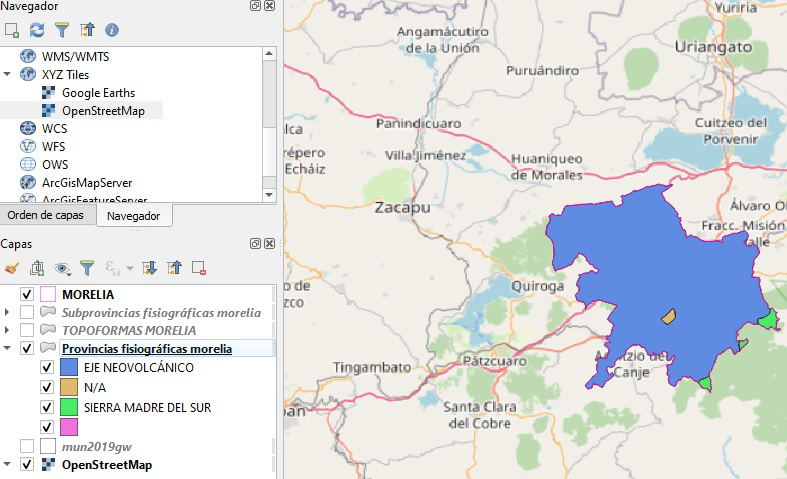Click expand all icon in Capas toolbar
This screenshot has width=787, height=479.
(x=150, y=268)
